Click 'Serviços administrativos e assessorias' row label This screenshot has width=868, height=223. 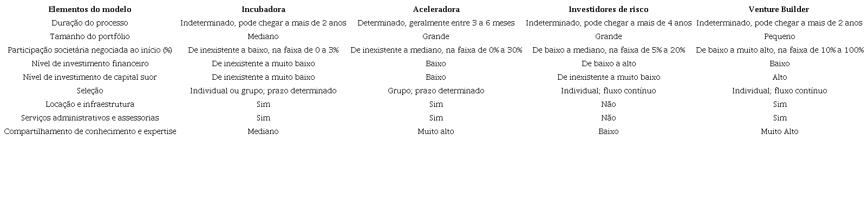pos(90,118)
